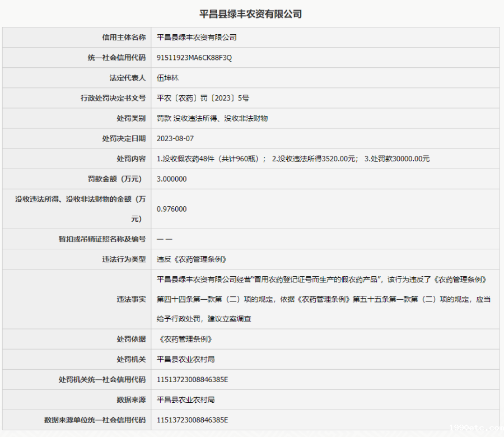Click 《农药管理条例》 in the 处罚依据 row

click(186, 340)
